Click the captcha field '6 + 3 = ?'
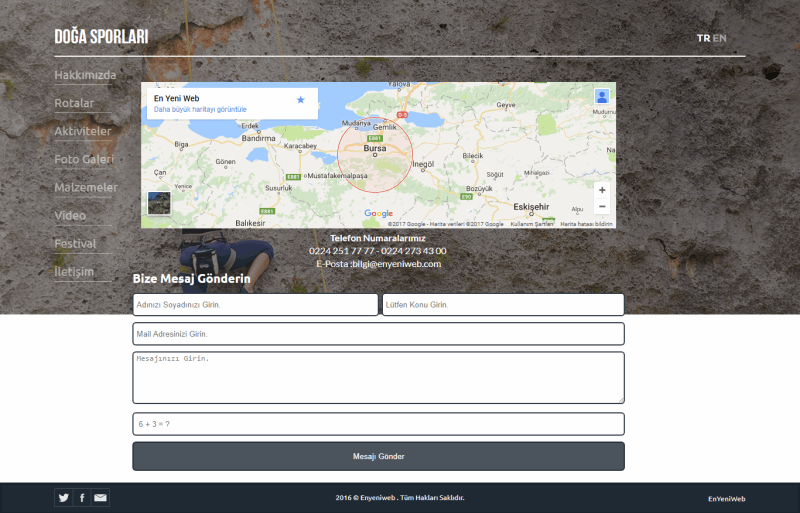The width and height of the screenshot is (800, 513). [x=379, y=424]
